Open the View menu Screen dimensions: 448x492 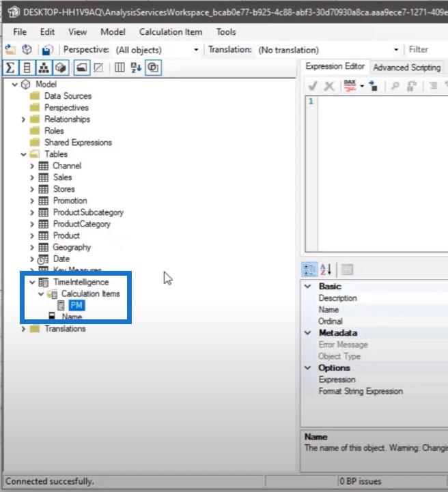click(x=78, y=32)
